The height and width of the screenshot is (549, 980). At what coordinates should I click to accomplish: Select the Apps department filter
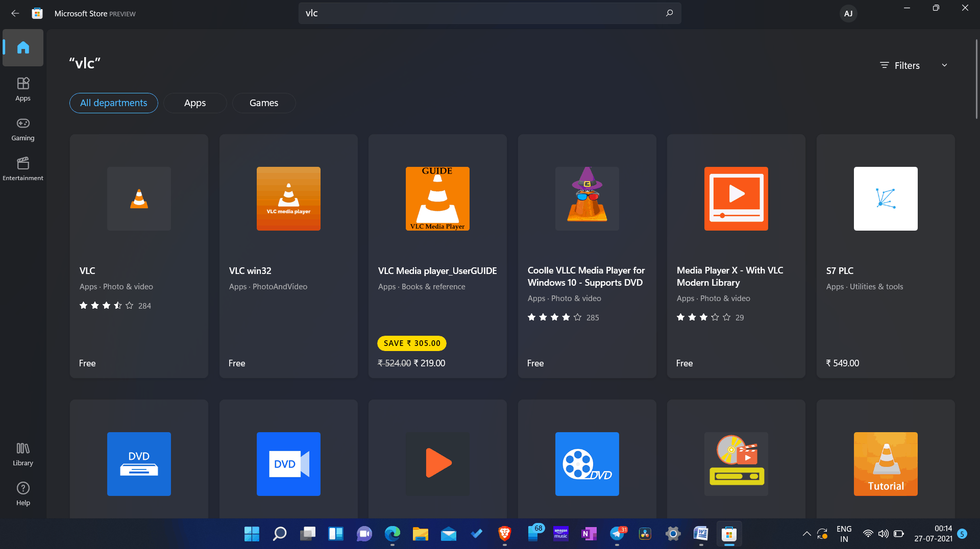tap(195, 103)
